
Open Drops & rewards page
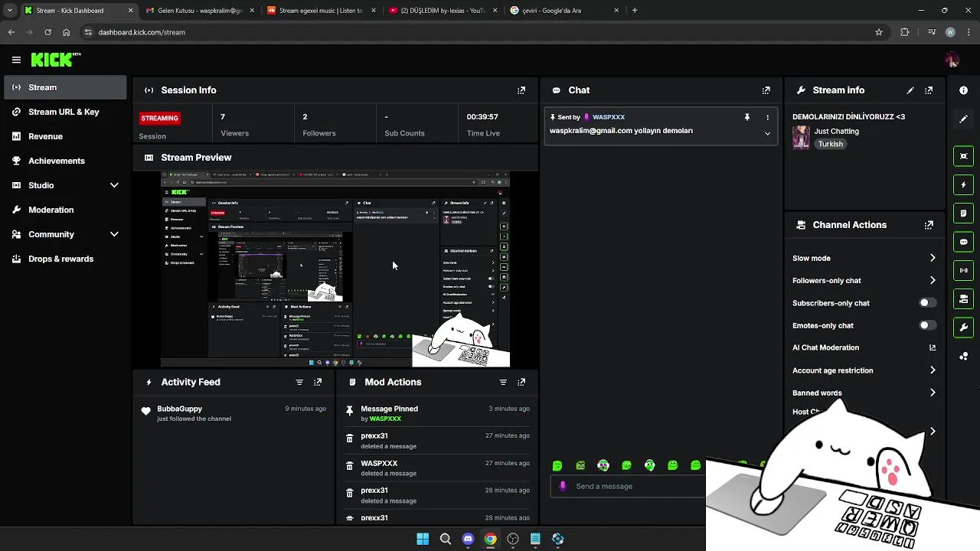tap(65, 259)
